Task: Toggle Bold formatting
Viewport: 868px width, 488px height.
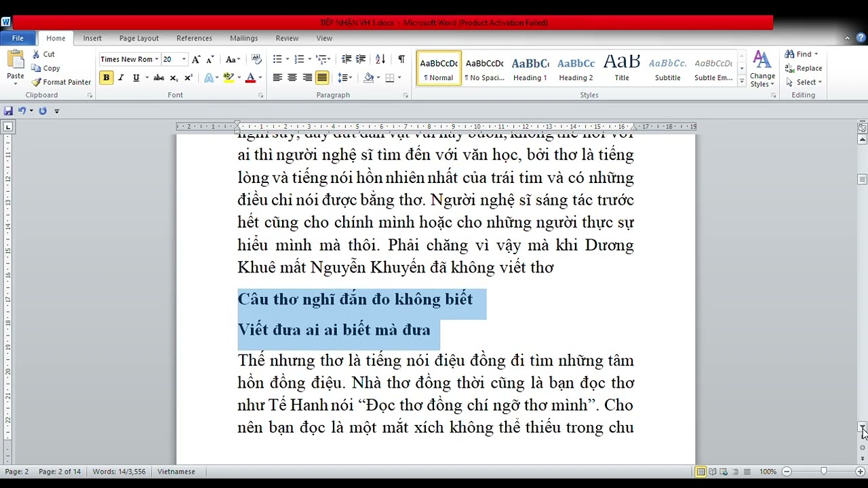Action: coord(106,78)
